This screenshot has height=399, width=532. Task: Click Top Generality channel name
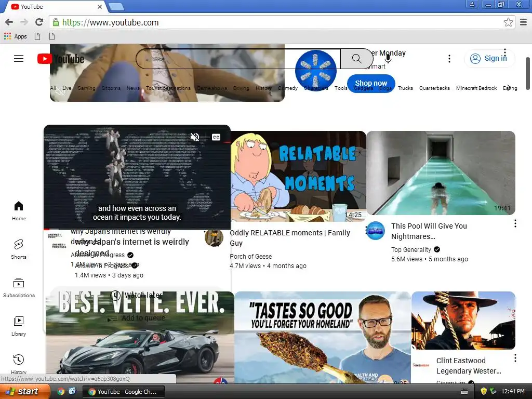point(411,250)
